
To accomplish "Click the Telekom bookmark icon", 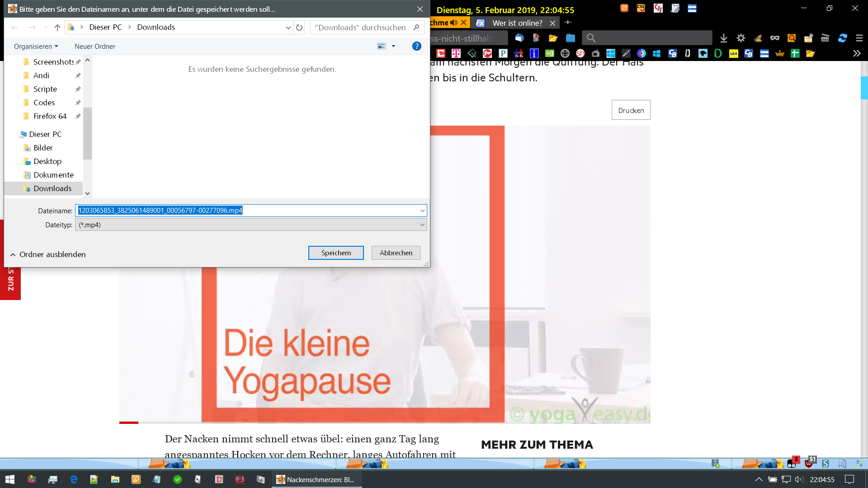I will pyautogui.click(x=456, y=53).
